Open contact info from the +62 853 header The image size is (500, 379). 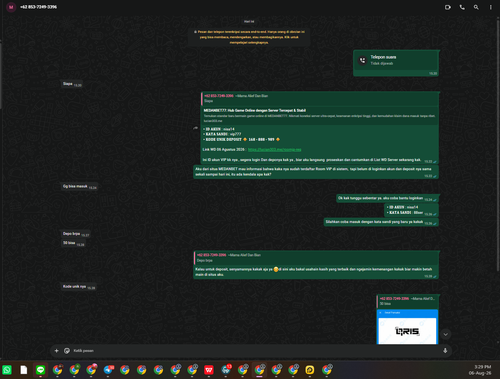coord(38,7)
